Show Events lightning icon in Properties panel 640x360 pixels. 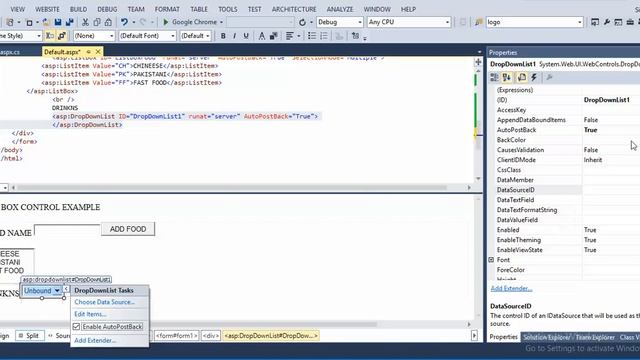(534, 77)
